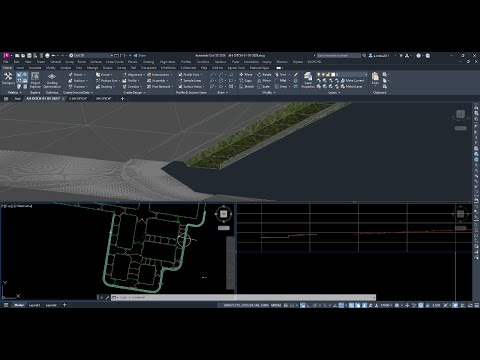Screen dimensions: 480x360
Task: Open Layer Properties manager
Action: (x=308, y=80)
